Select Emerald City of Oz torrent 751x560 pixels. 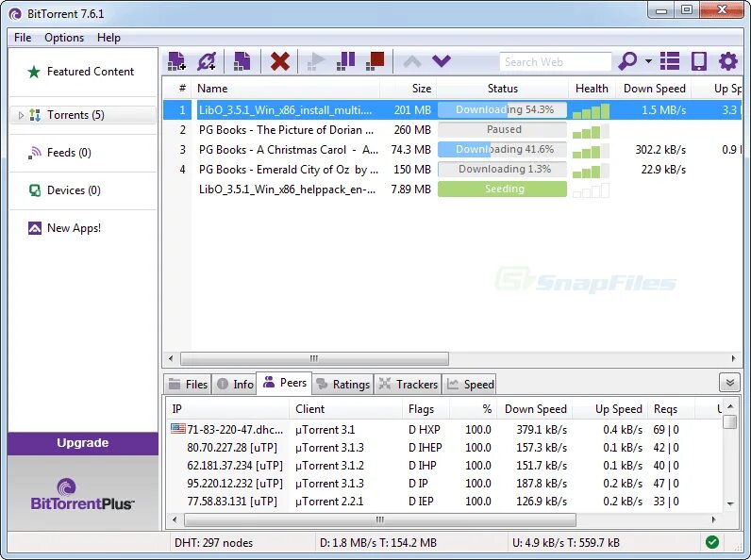452,170
